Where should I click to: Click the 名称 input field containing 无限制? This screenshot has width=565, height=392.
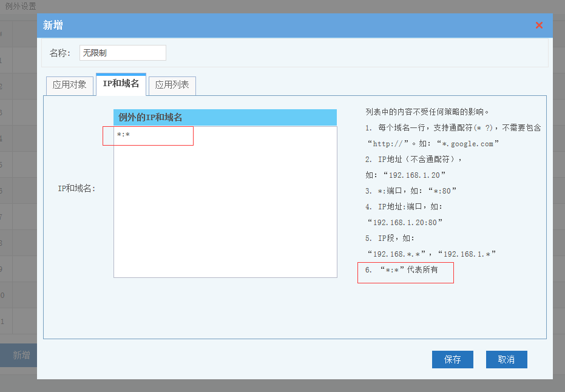click(x=123, y=53)
